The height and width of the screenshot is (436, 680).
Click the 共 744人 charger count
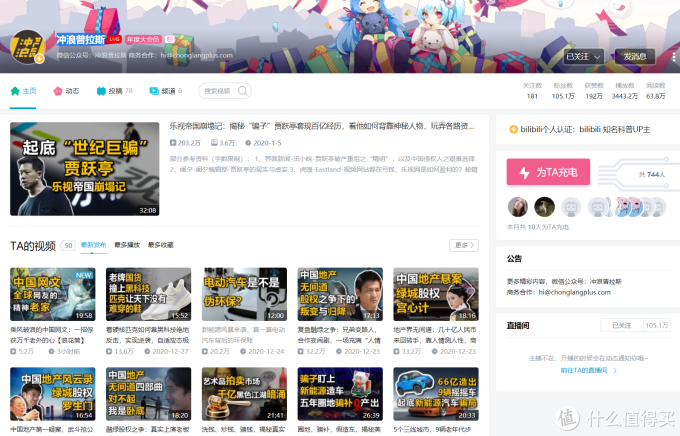click(x=652, y=174)
